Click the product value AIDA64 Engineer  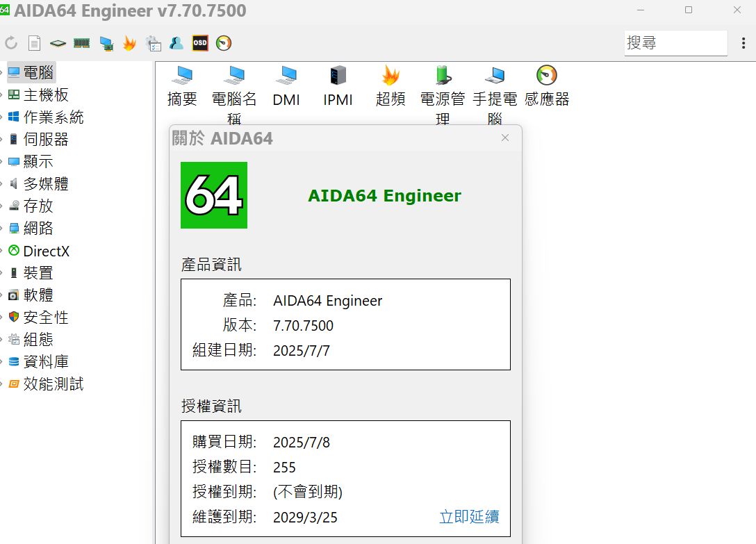point(327,300)
